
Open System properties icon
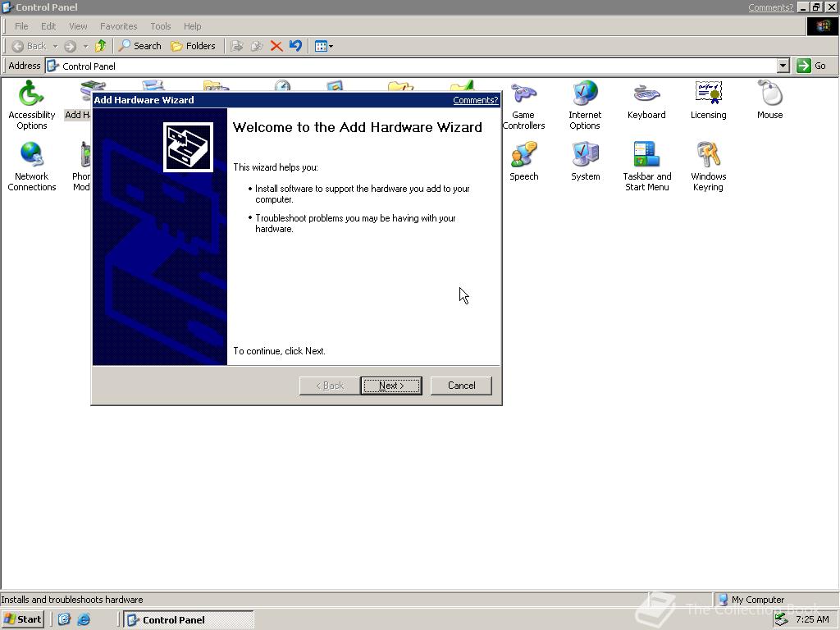tap(585, 162)
